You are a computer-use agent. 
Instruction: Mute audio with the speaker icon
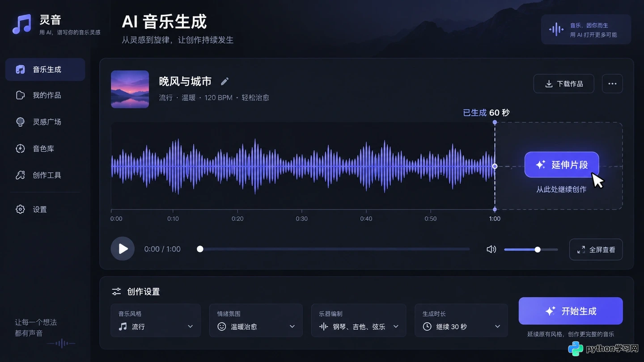[x=491, y=249]
